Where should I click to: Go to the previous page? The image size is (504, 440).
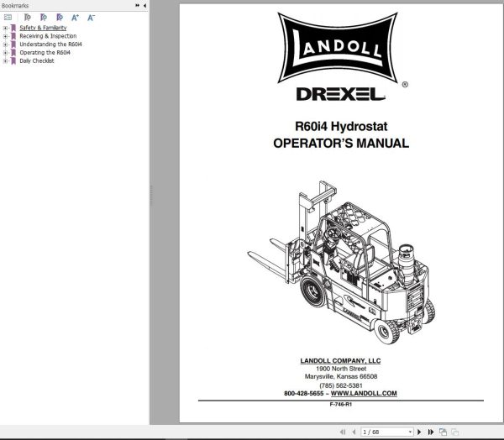354,432
